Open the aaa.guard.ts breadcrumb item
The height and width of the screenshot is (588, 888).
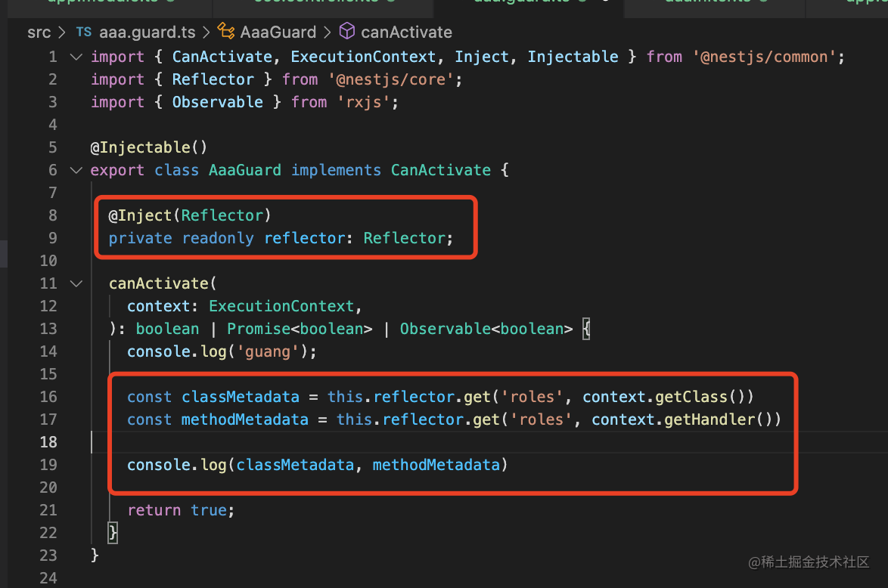147,32
